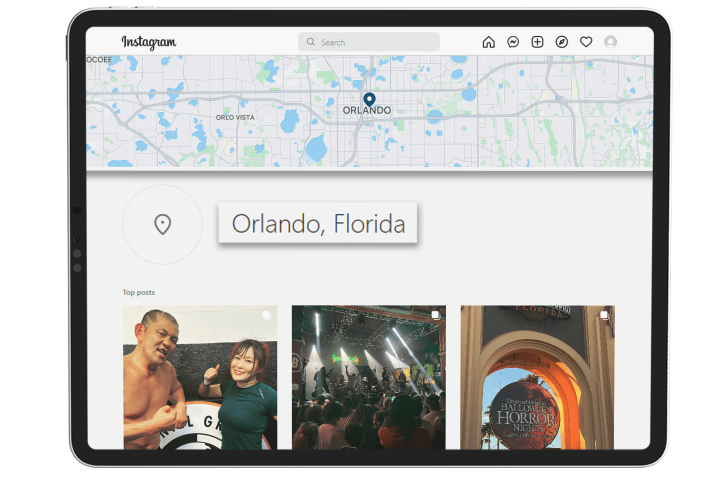This screenshot has width=713, height=480.
Task: Open the Messenger direct messages icon
Action: [x=513, y=42]
